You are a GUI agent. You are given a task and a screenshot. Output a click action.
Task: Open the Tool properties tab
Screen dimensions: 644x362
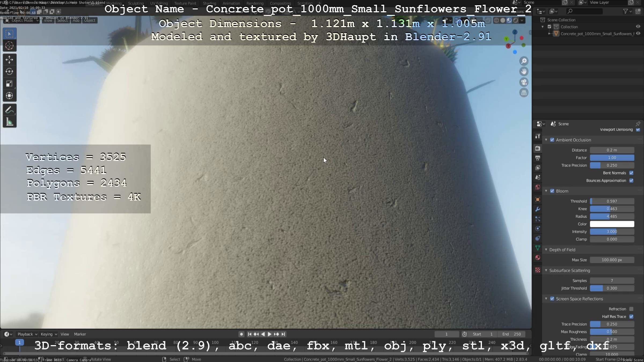click(x=538, y=136)
